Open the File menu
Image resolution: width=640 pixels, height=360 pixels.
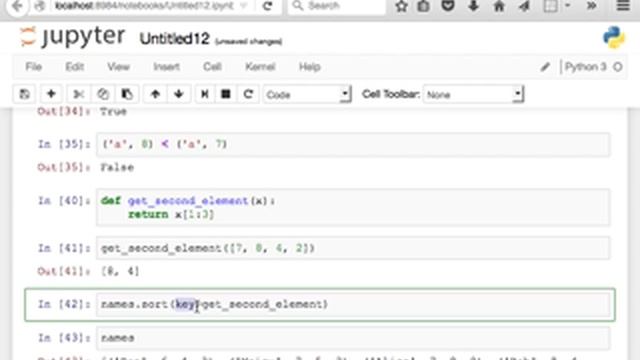point(33,67)
